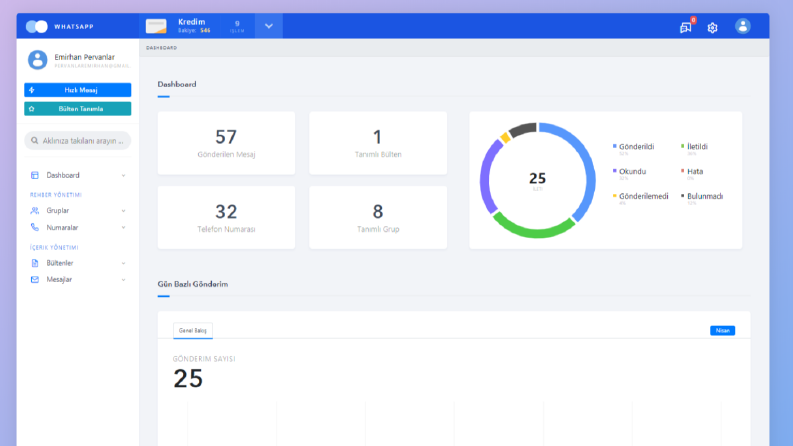Click the green segment of donut chart

coord(535,232)
